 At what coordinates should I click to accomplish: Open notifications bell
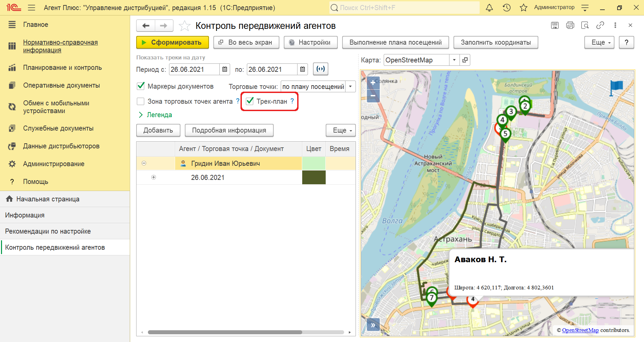pos(489,7)
